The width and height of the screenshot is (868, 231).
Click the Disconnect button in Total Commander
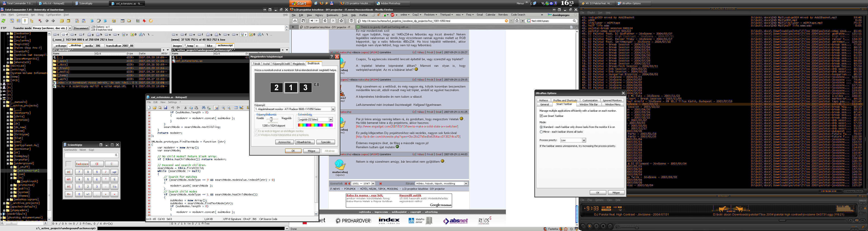81,28
